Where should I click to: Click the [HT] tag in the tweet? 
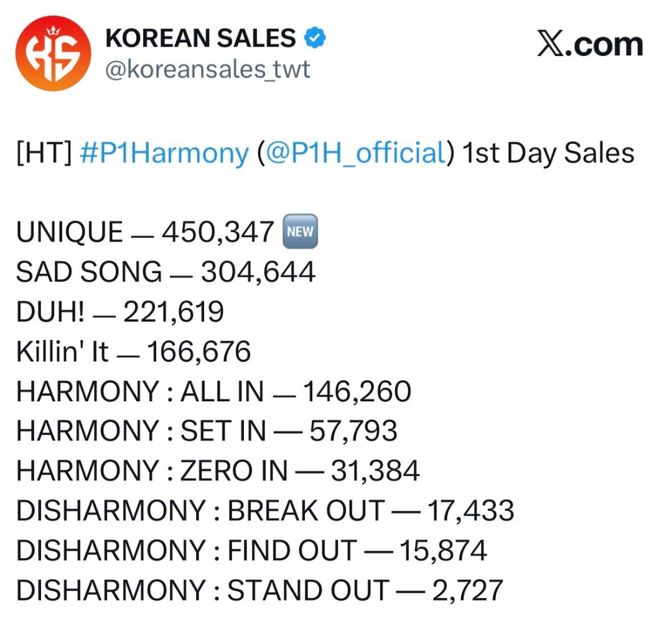point(45,154)
